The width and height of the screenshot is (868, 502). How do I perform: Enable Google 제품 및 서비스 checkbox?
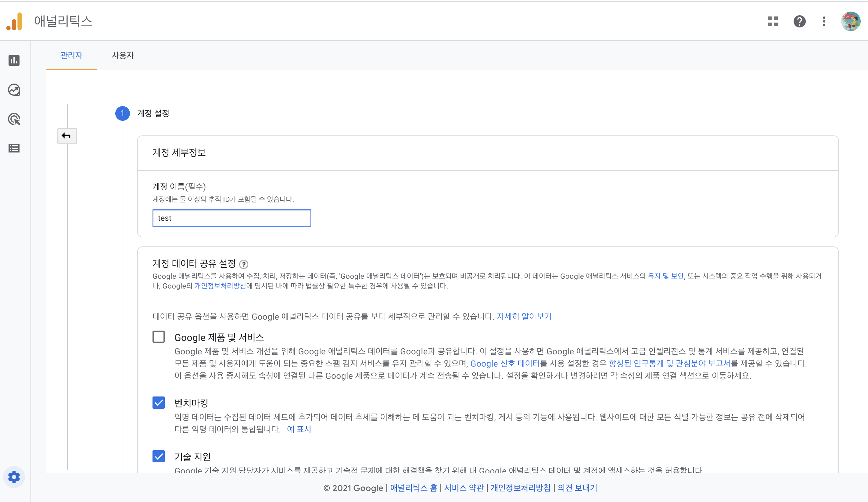click(159, 337)
